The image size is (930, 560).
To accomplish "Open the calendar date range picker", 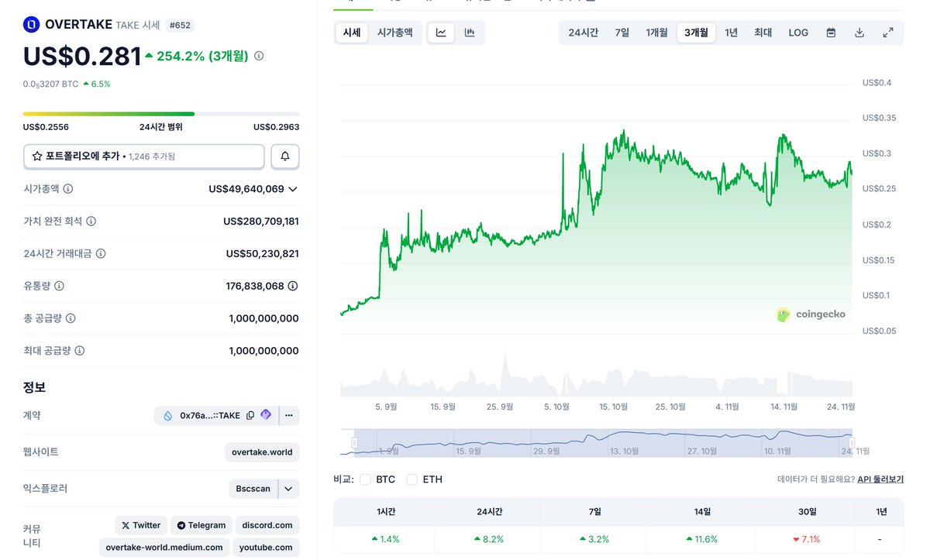I will click(831, 33).
